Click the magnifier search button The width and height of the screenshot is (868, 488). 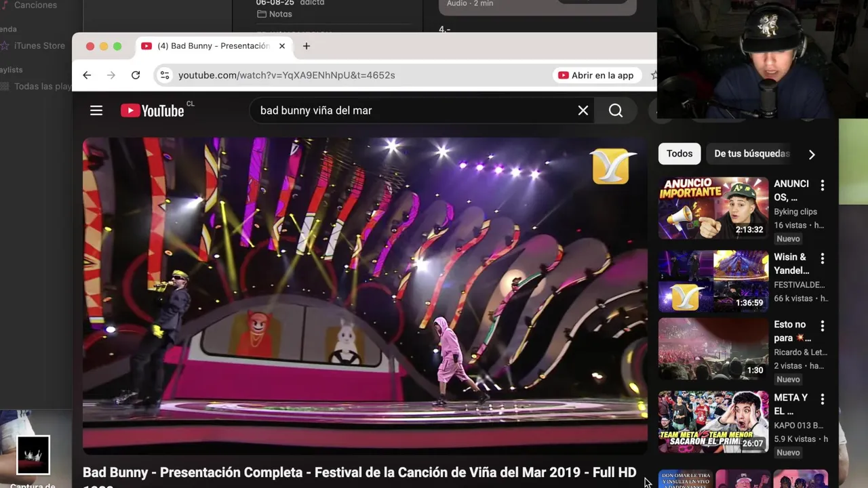click(x=616, y=110)
